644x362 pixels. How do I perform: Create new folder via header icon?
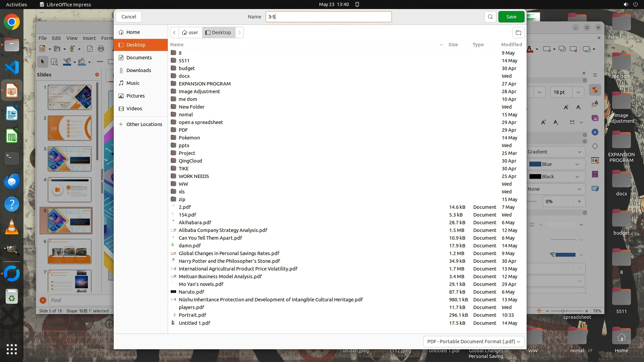tap(518, 33)
